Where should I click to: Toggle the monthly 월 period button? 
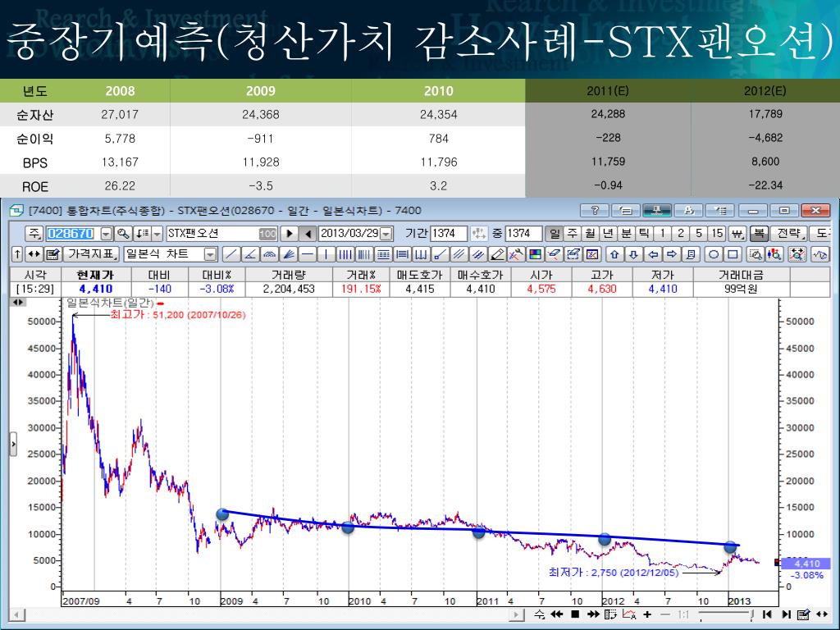pos(590,234)
